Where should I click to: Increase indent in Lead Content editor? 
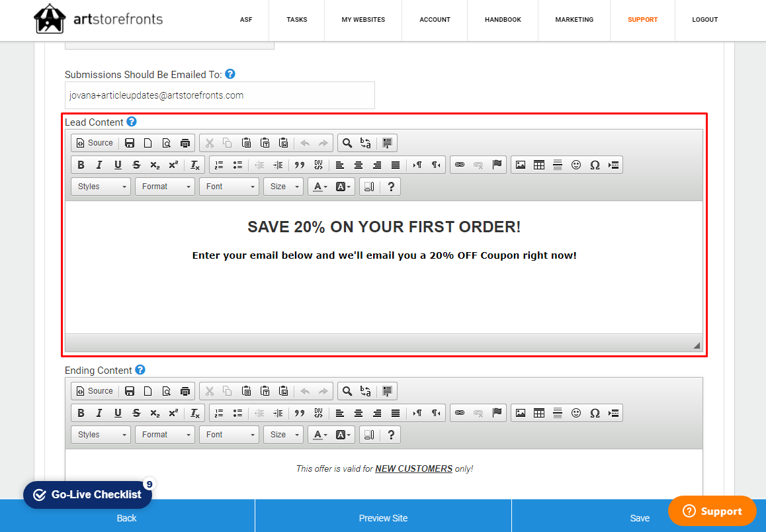278,165
